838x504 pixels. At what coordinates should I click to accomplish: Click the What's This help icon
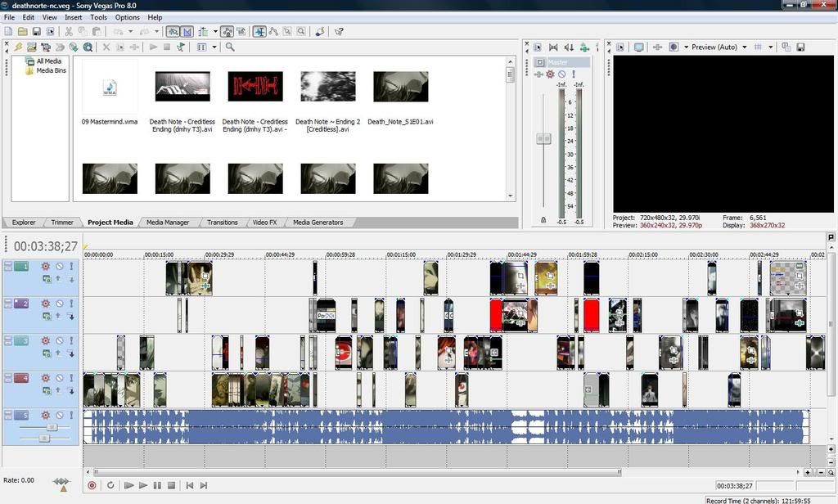pos(339,32)
